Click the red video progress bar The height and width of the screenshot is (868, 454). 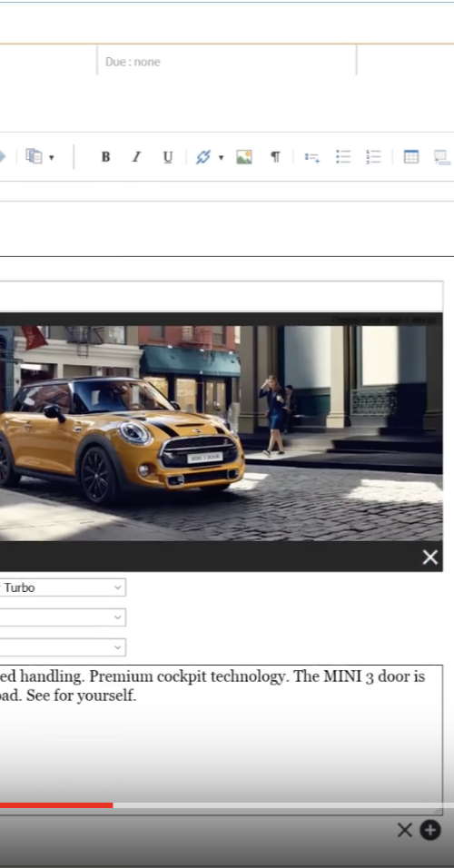[56, 805]
